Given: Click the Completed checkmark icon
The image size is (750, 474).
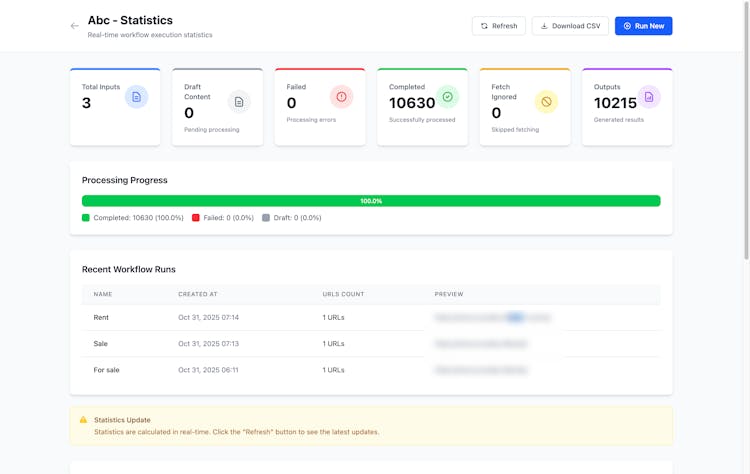Looking at the screenshot, I should (447, 97).
